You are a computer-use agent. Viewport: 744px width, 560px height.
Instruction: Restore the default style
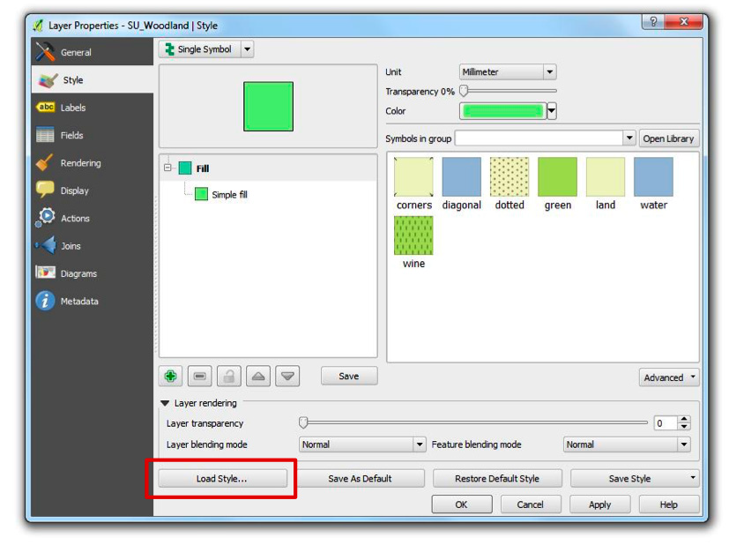[x=497, y=478]
